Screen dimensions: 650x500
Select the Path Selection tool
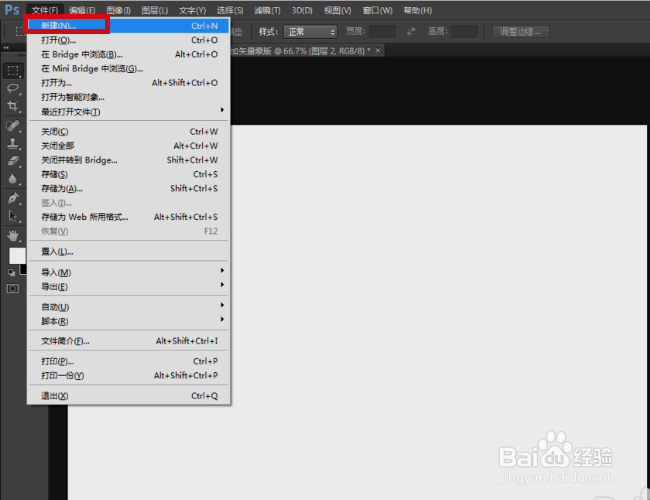pyautogui.click(x=13, y=216)
